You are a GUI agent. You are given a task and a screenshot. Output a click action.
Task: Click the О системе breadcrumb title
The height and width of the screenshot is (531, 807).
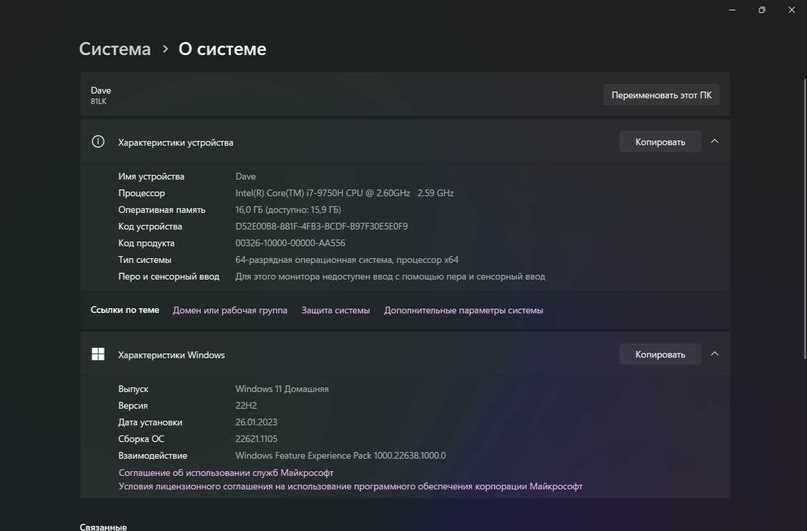pos(222,49)
